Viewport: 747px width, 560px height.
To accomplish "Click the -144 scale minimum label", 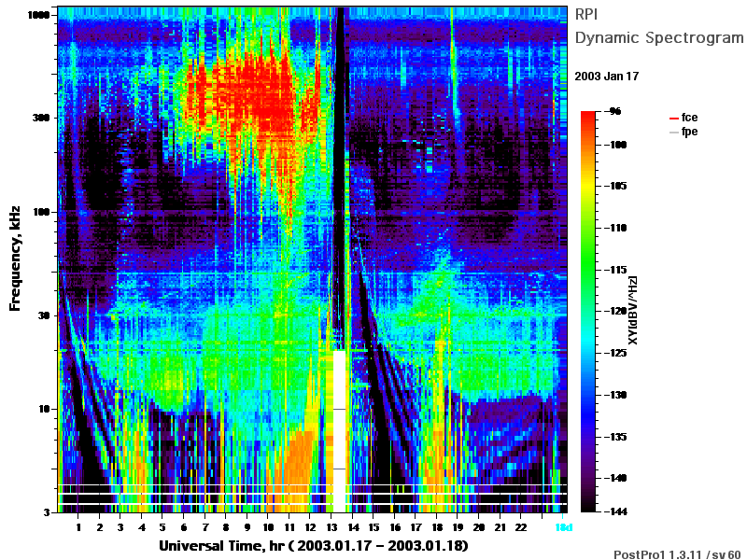I will [x=616, y=511].
